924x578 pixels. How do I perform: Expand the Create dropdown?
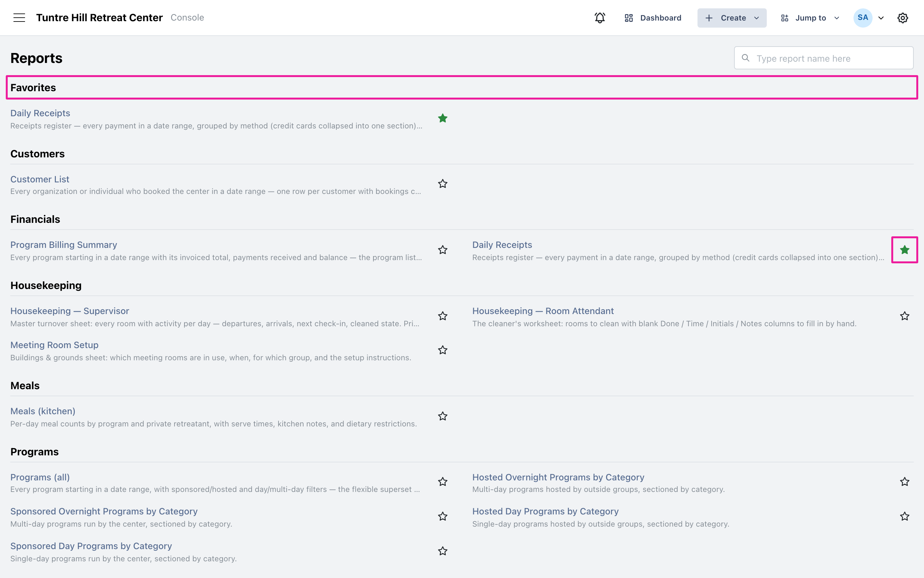pyautogui.click(x=732, y=18)
